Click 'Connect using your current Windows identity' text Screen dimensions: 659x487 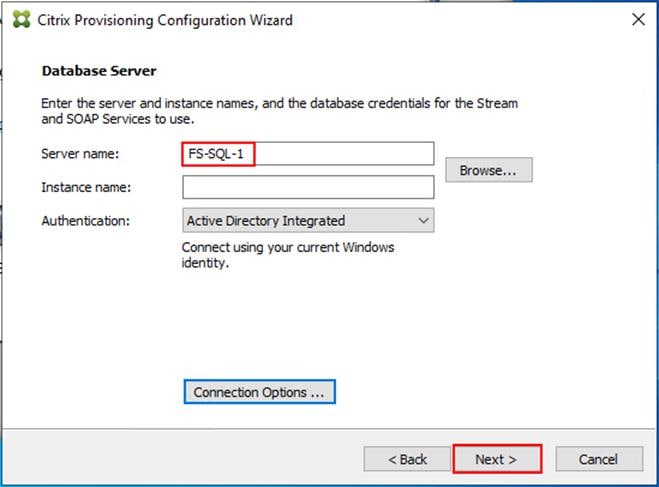click(288, 255)
